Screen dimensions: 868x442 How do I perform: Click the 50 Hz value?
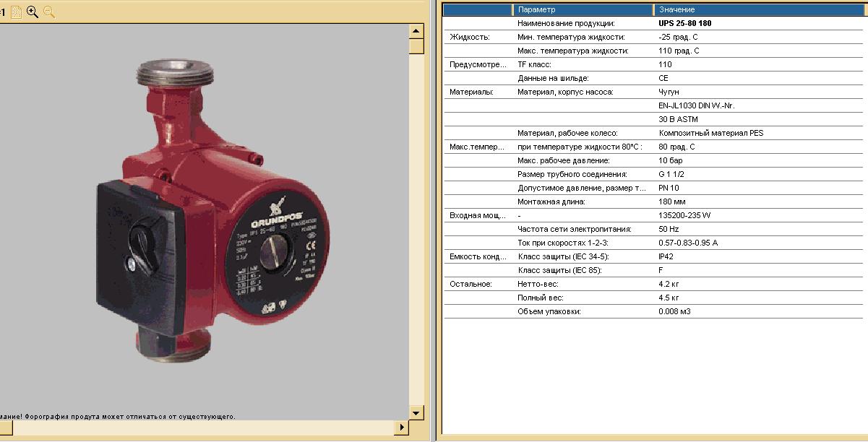click(669, 229)
